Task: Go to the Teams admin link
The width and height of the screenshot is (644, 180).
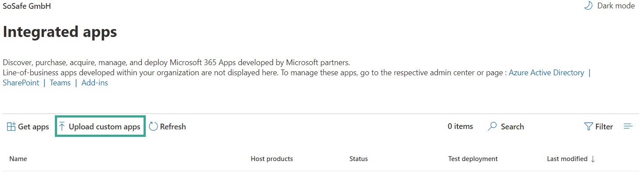Action: pyautogui.click(x=60, y=83)
